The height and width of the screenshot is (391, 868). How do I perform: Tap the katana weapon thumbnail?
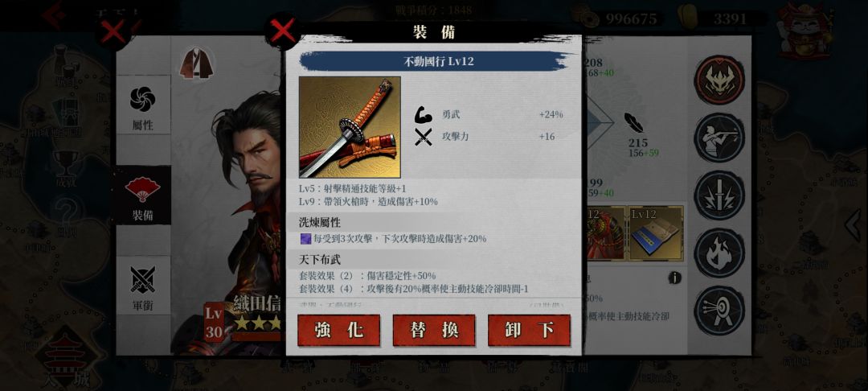click(x=350, y=127)
